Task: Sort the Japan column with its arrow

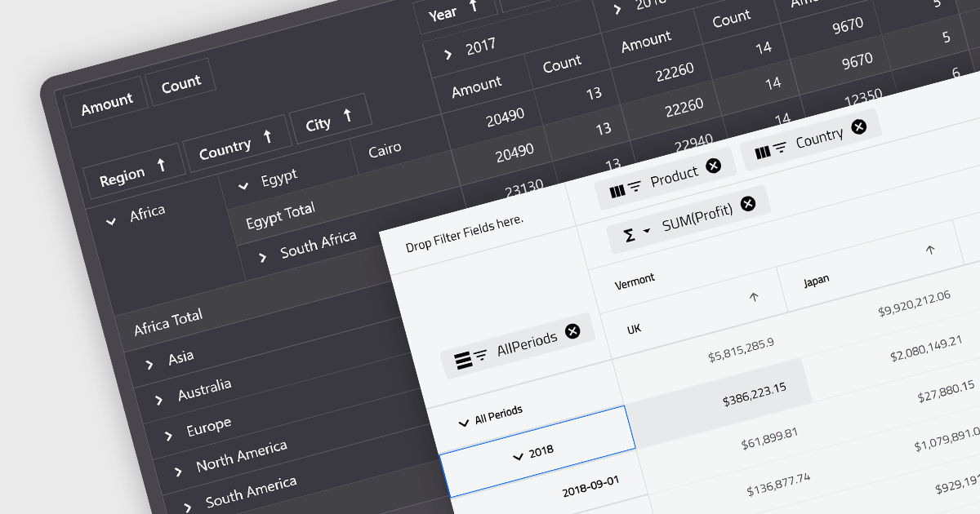Action: click(x=929, y=250)
